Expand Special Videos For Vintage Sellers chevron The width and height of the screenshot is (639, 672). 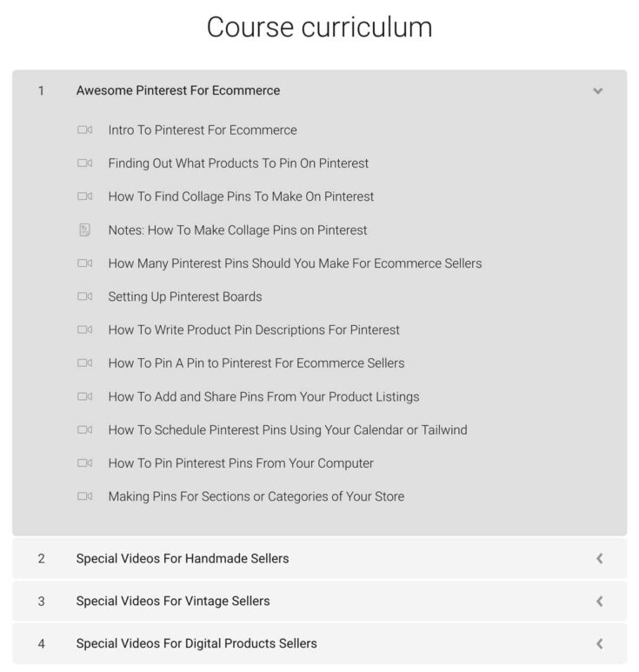[x=599, y=601]
